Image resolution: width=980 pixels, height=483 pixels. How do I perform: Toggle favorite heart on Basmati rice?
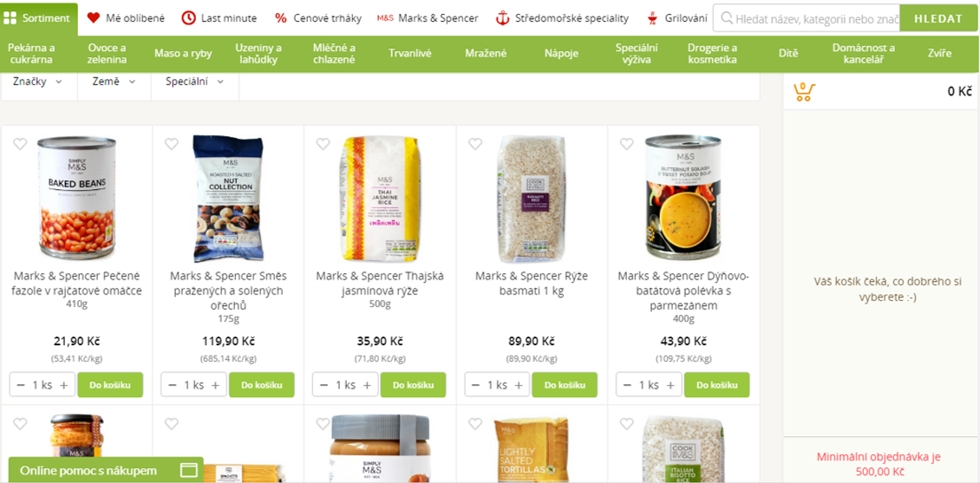click(475, 144)
